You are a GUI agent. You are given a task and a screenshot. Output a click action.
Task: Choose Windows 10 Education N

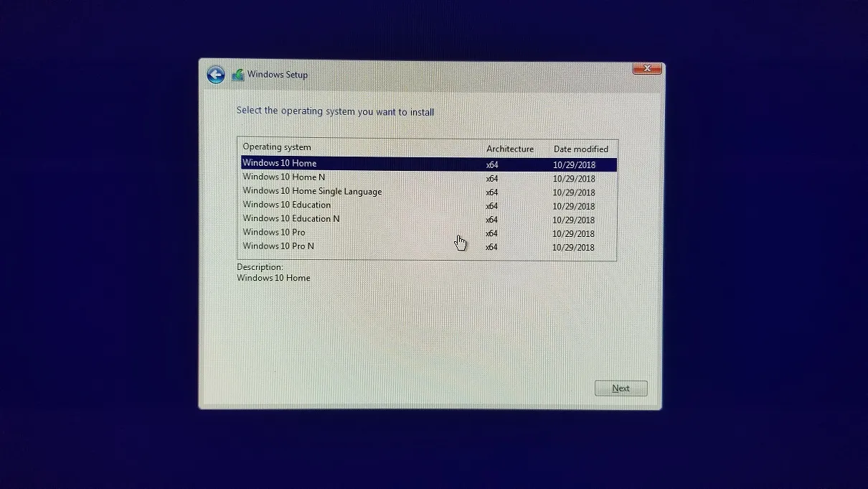[429, 219]
